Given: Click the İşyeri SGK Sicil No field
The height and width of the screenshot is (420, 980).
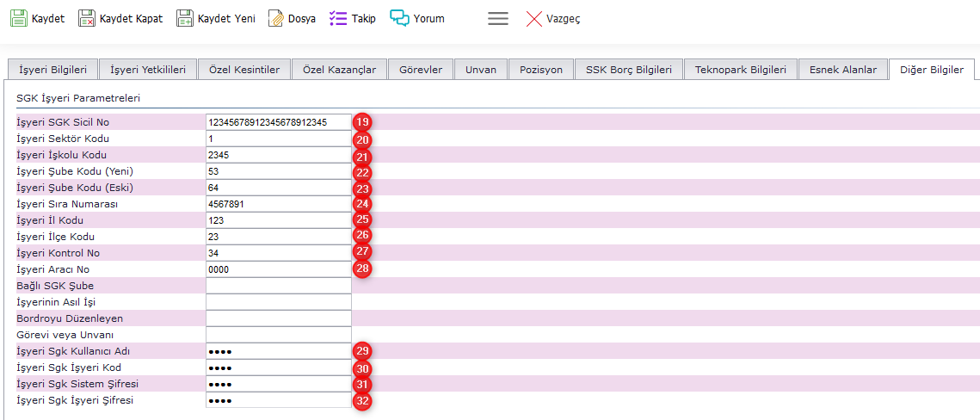Looking at the screenshot, I should [278, 122].
